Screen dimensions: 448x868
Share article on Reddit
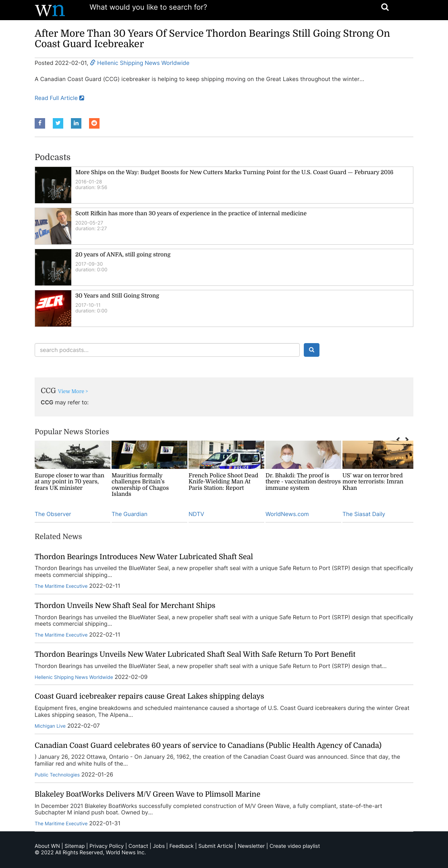pyautogui.click(x=94, y=123)
